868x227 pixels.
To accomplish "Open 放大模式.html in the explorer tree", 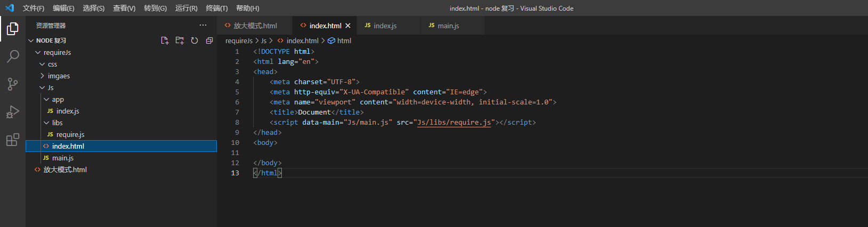I will point(121,169).
